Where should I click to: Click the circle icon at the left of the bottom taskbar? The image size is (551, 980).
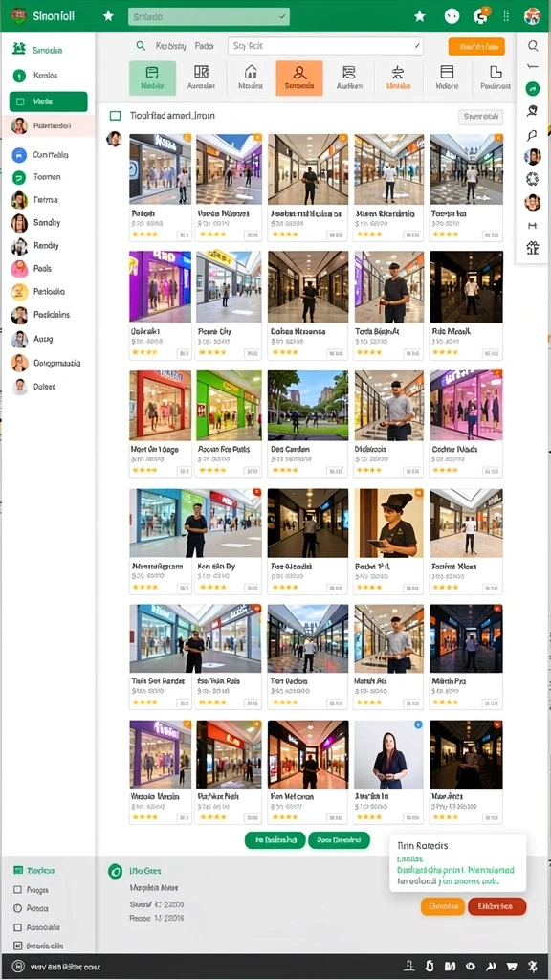(x=17, y=967)
